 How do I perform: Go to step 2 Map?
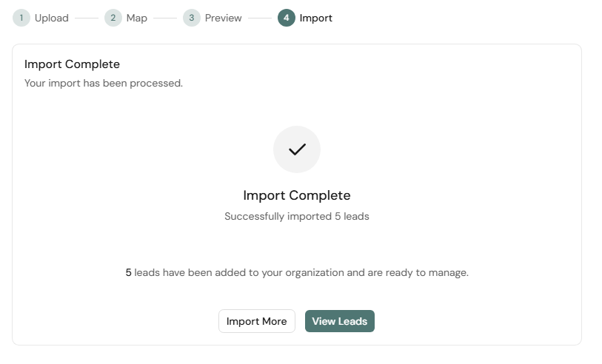(x=126, y=18)
